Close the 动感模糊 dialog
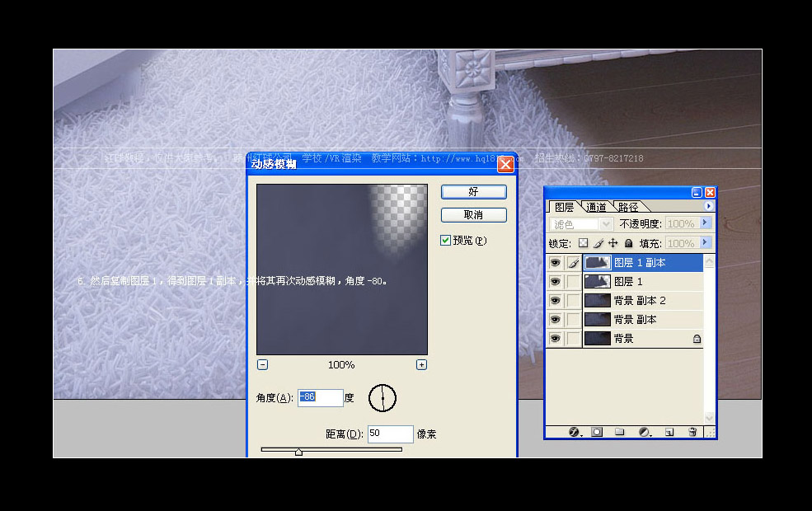 click(x=505, y=165)
